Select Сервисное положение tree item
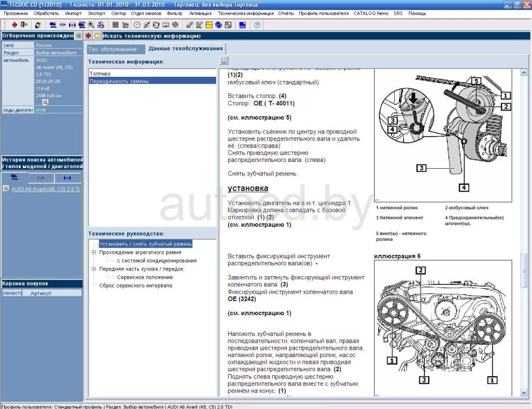Image resolution: width=532 pixels, height=409 pixels. coord(145,277)
